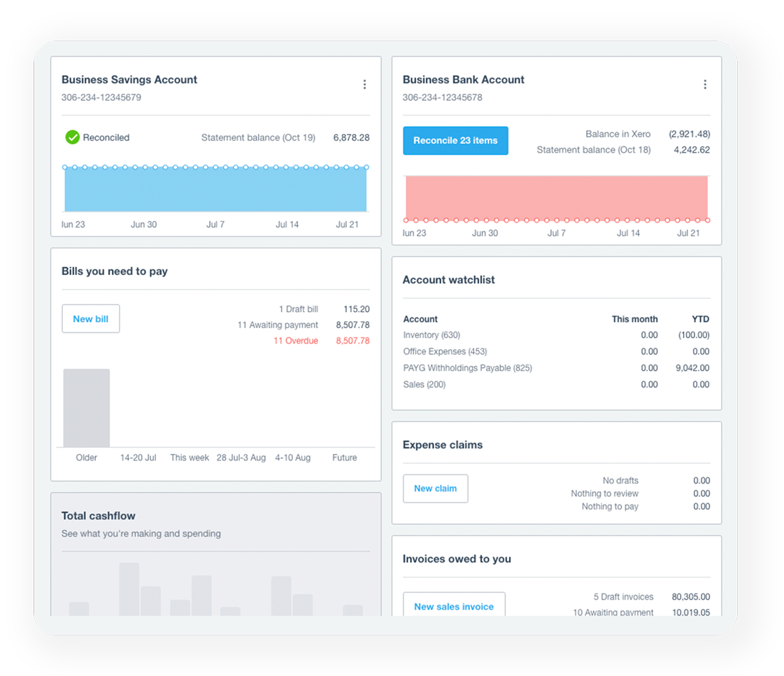Click the blue savings account balance chart
The width and height of the screenshot is (784, 676).
click(215, 189)
